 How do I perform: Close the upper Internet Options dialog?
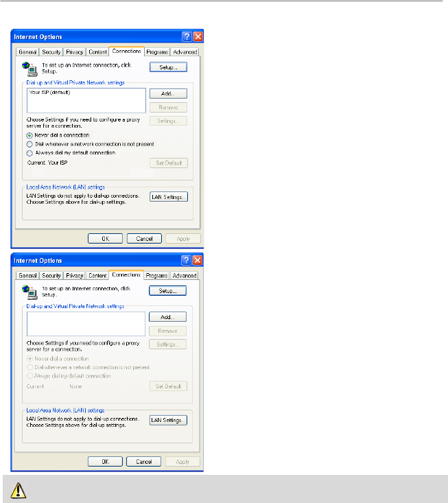click(x=198, y=37)
